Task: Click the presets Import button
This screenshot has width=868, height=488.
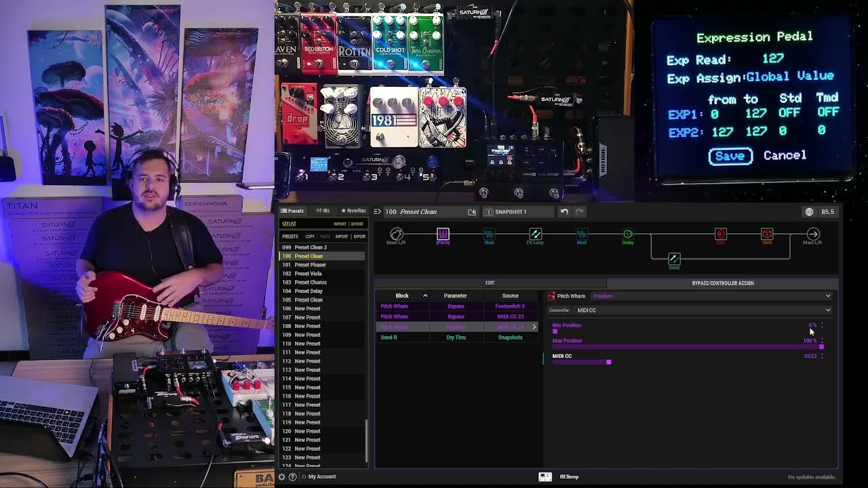Action: [x=342, y=237]
